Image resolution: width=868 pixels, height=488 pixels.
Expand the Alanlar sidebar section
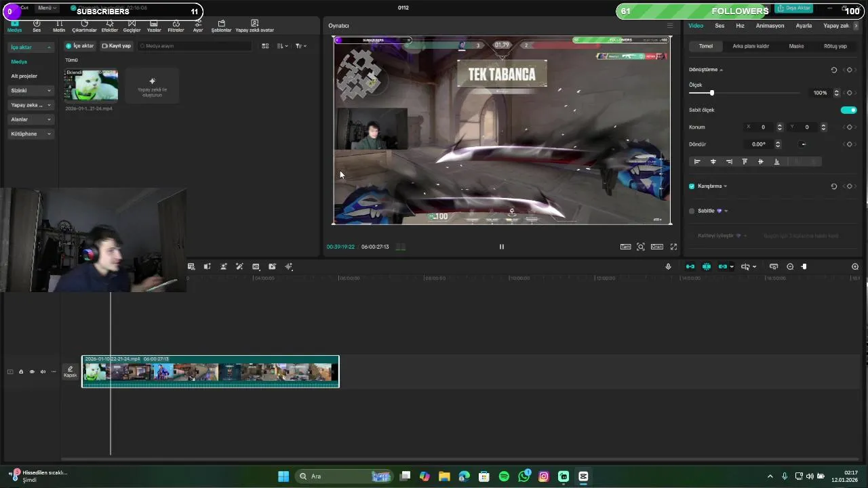[31, 119]
